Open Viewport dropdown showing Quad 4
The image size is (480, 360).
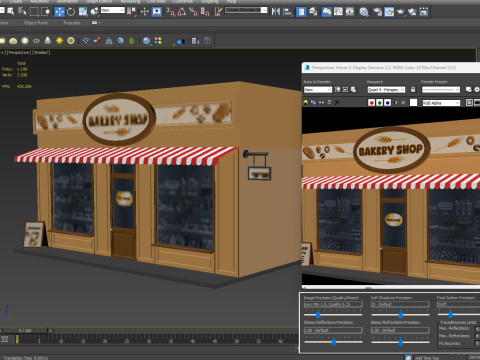[x=386, y=89]
